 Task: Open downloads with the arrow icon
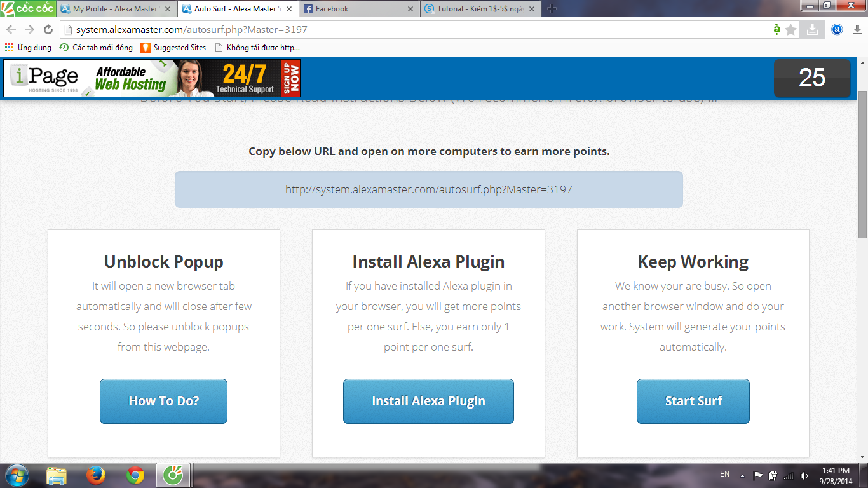point(856,30)
